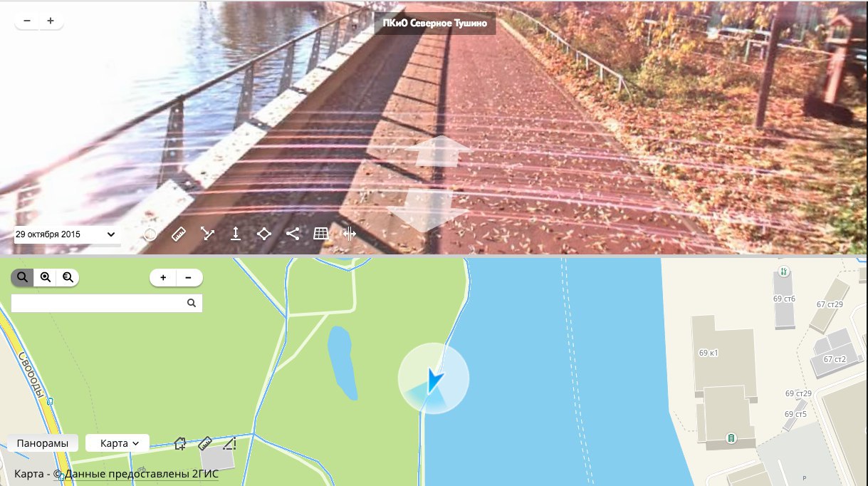Select the ruler measurement tool in panorama

(x=179, y=234)
